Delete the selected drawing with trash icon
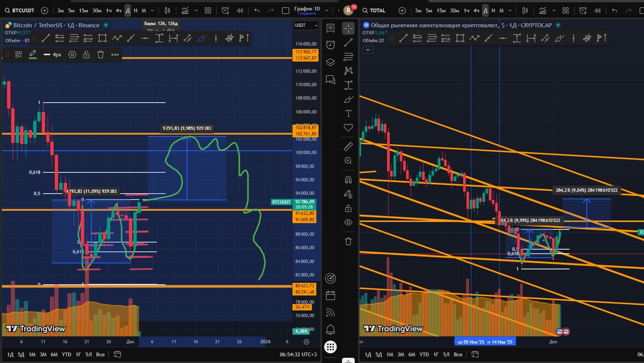The height and width of the screenshot is (363, 644). point(101,54)
